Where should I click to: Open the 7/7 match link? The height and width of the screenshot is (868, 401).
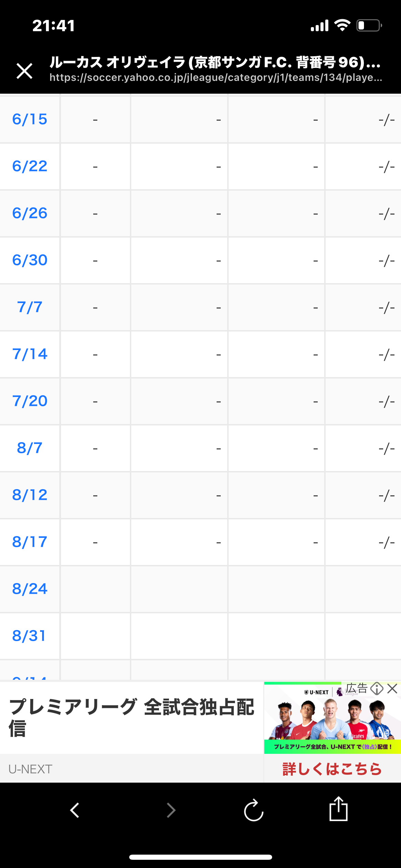click(x=30, y=307)
